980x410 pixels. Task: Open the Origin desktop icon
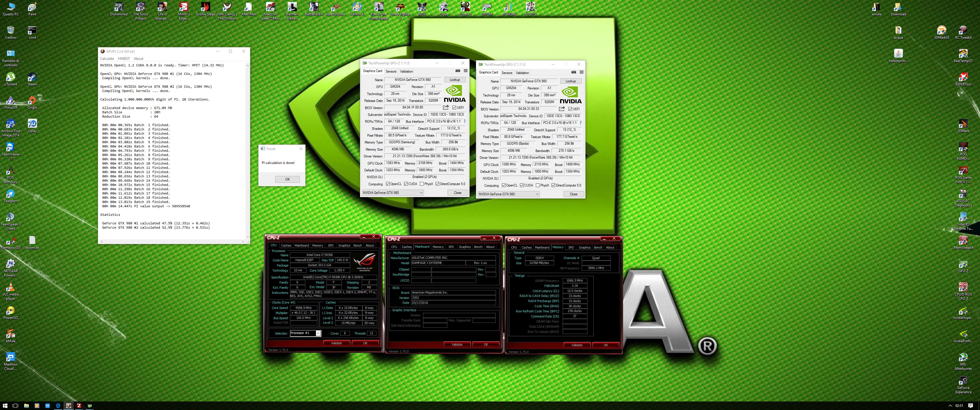(x=32, y=103)
